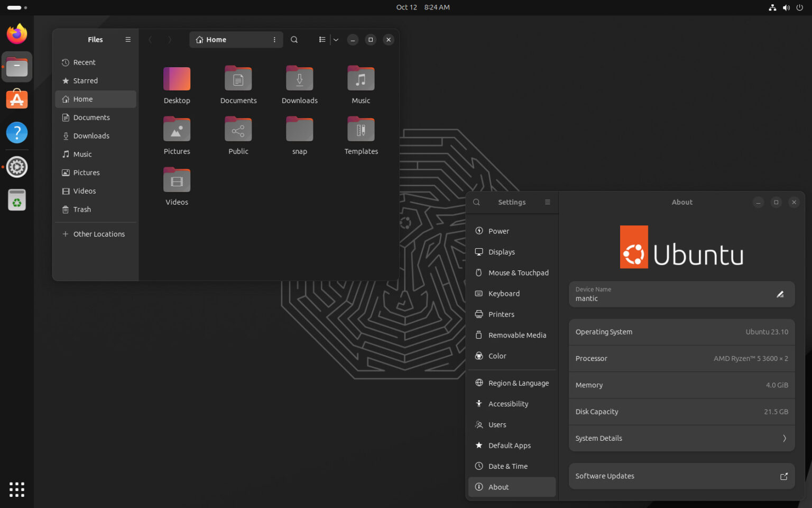Click the back navigation arrow in Files
The image size is (812, 508).
(150, 39)
